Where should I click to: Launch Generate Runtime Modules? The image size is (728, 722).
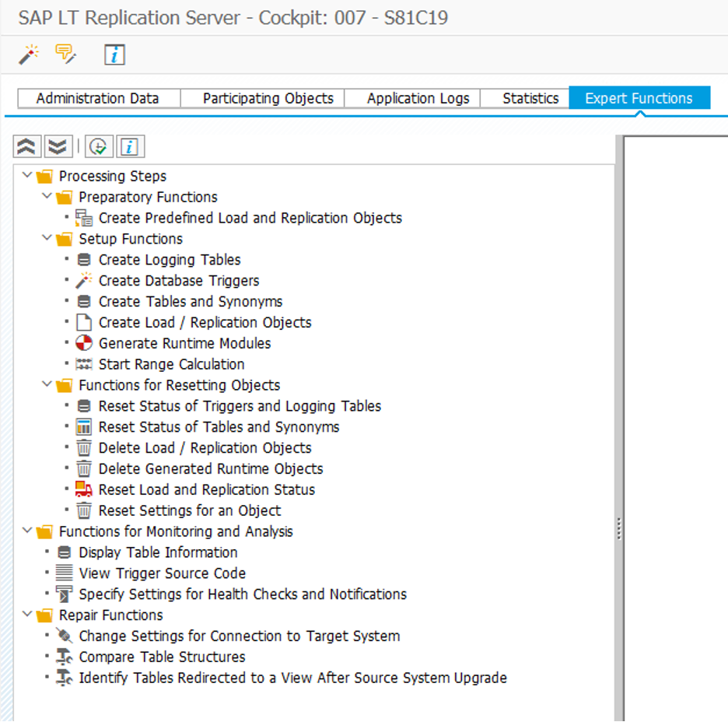click(185, 343)
